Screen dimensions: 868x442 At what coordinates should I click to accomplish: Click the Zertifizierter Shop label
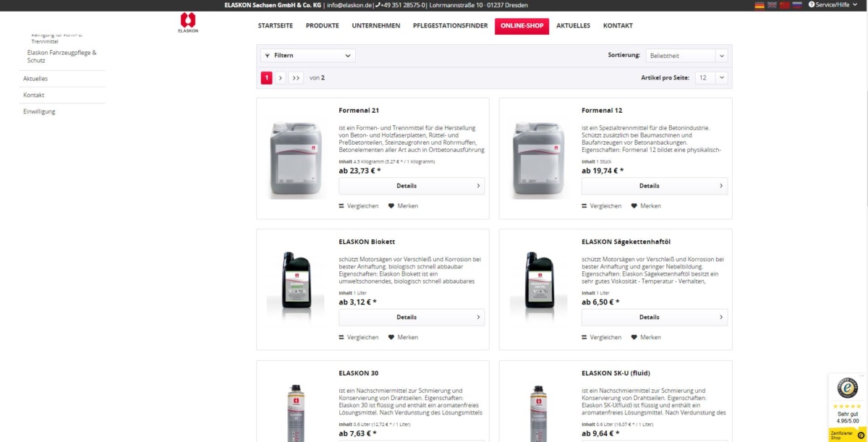[x=848, y=435]
